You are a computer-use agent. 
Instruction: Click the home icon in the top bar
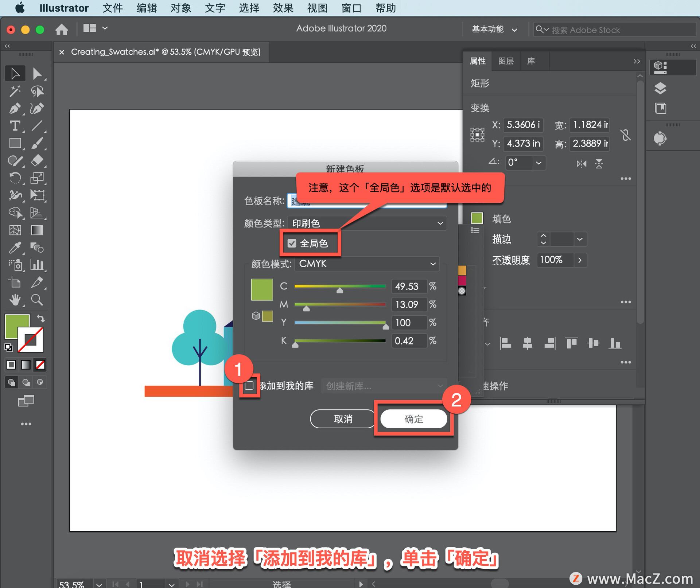click(62, 29)
